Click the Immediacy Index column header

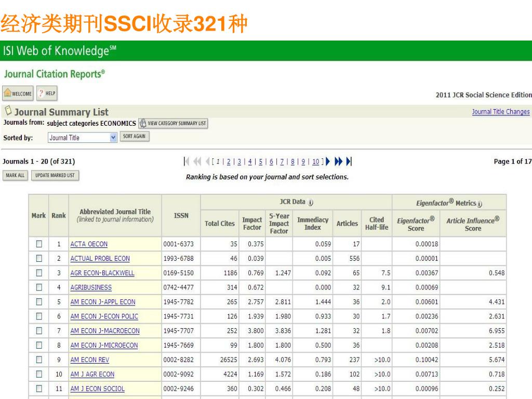(313, 223)
